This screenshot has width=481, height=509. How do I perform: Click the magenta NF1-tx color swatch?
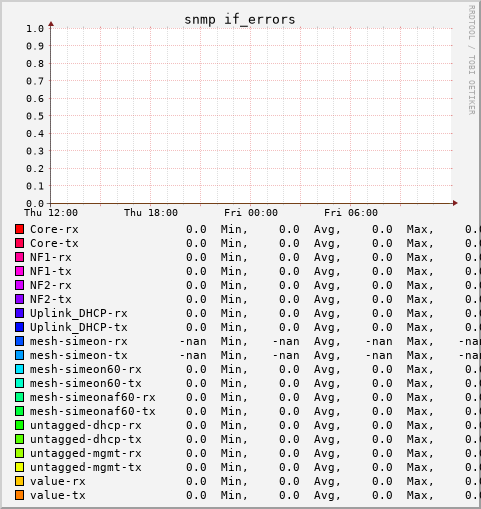click(x=19, y=271)
